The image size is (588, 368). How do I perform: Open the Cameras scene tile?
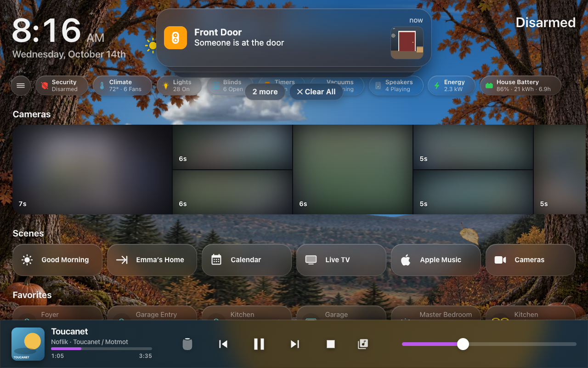(531, 260)
